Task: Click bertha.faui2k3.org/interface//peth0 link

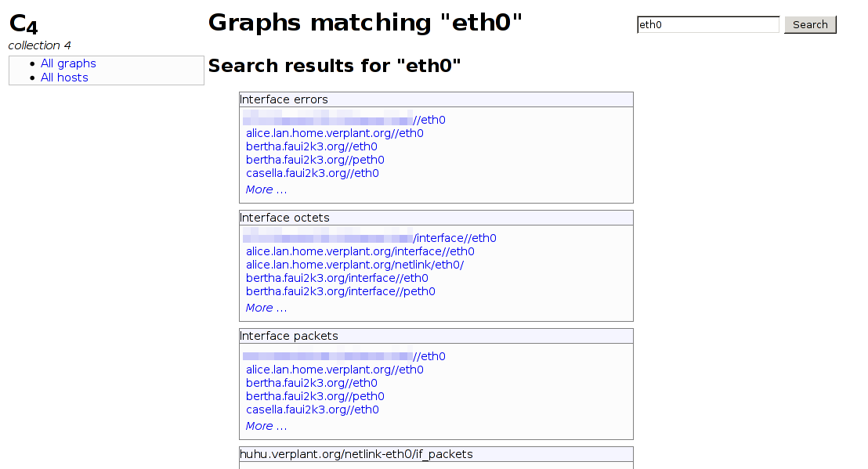Action: (x=340, y=291)
